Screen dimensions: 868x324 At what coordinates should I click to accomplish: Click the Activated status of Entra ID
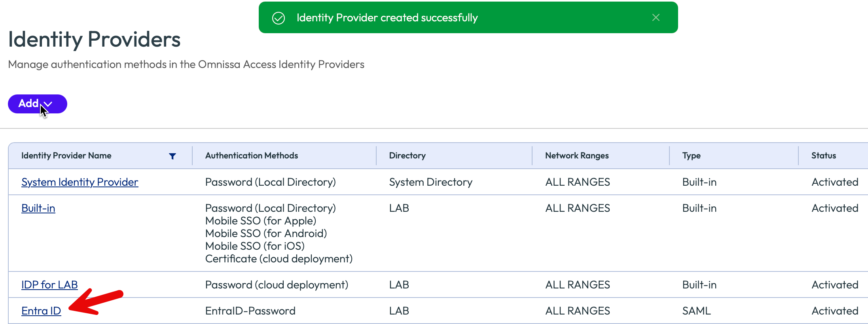click(834, 311)
